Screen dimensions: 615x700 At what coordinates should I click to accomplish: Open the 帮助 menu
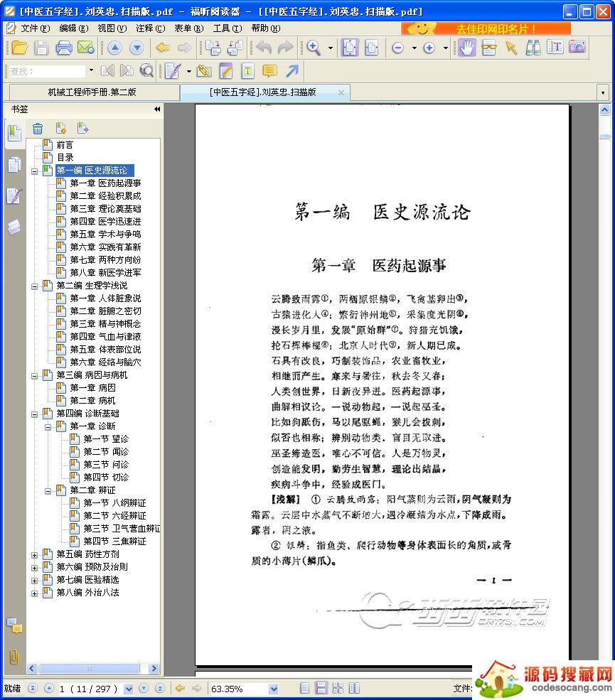tap(266, 28)
